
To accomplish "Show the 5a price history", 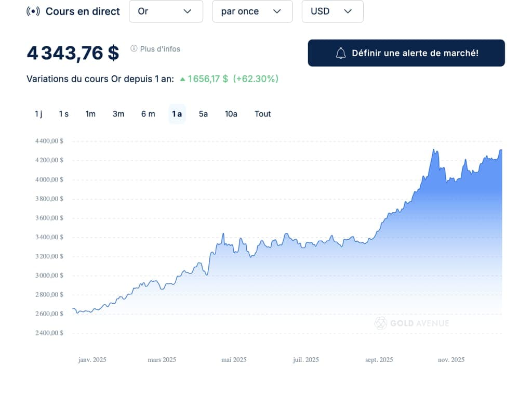I will pyautogui.click(x=203, y=114).
